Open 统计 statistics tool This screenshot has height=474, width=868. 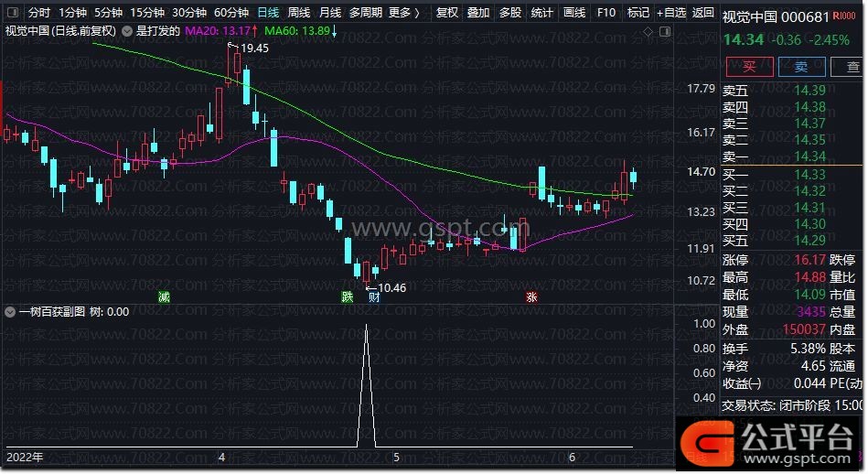click(542, 12)
